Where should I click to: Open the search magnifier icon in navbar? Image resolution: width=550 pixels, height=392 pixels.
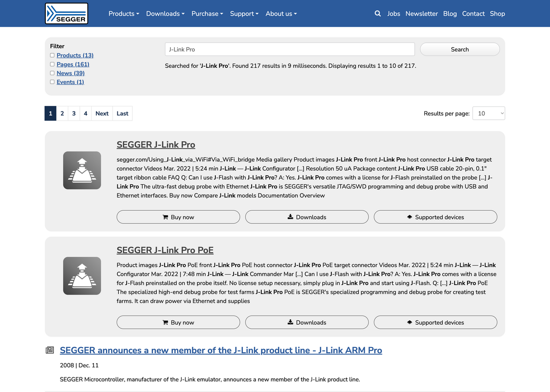pyautogui.click(x=378, y=14)
